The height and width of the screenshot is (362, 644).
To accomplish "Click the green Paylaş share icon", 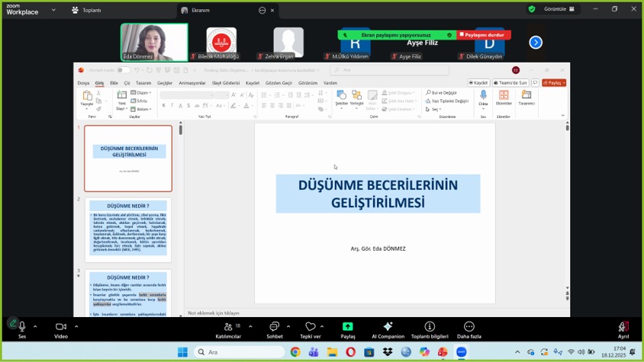I will (x=347, y=327).
